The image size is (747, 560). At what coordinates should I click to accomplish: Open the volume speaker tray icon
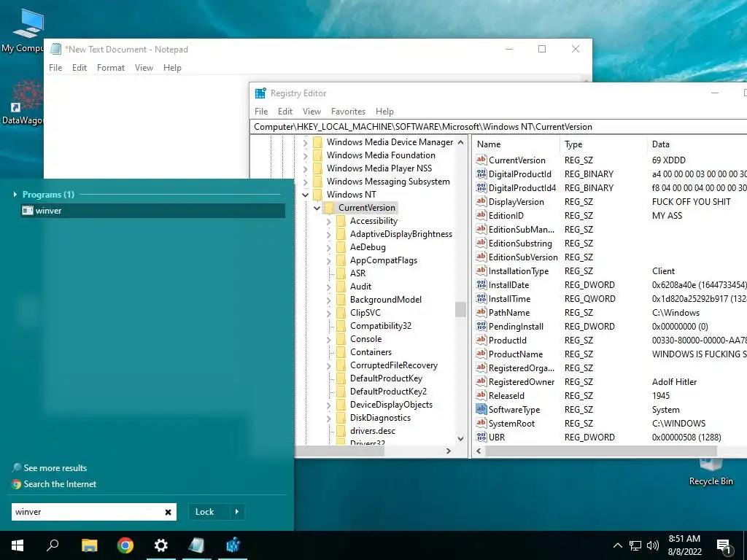pos(653,545)
